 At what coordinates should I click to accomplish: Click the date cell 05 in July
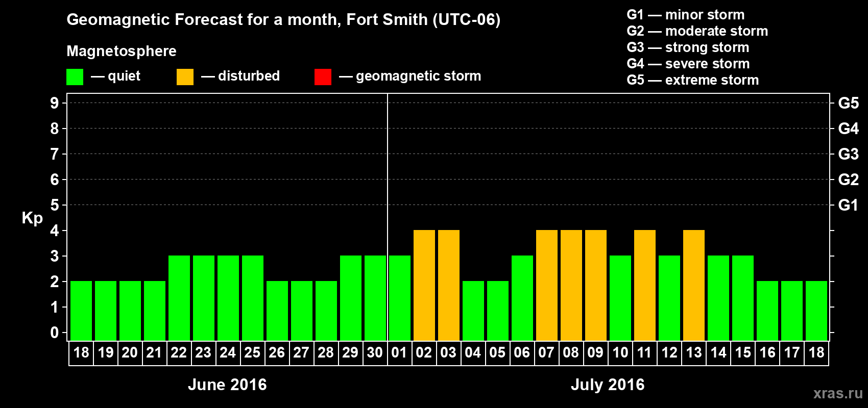(498, 353)
